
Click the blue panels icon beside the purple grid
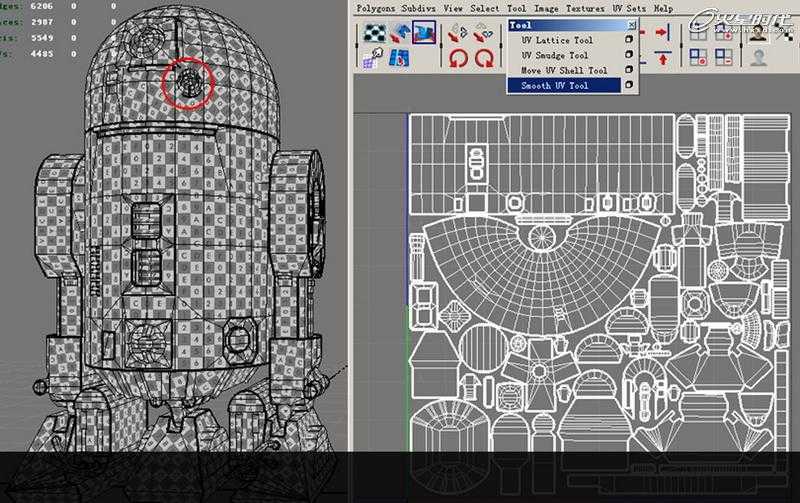399,58
